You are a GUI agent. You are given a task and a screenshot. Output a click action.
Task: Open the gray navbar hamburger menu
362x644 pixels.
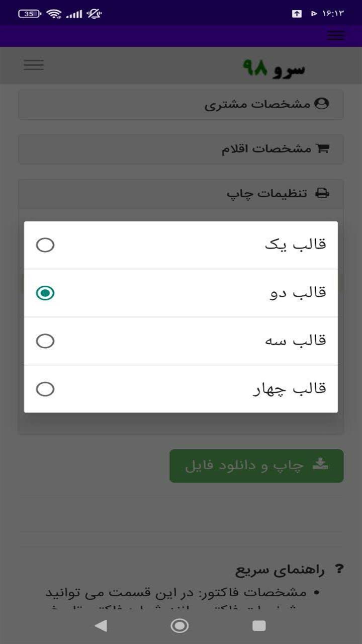(34, 65)
